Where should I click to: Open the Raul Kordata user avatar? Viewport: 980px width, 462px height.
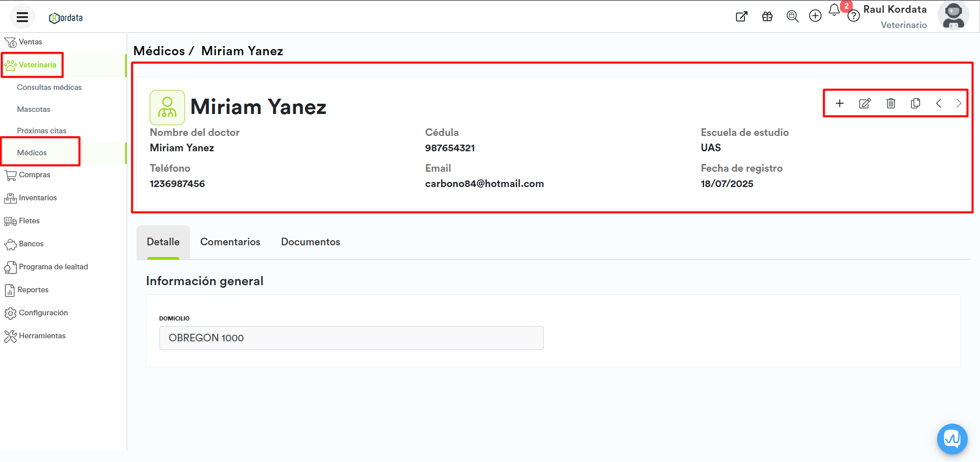tap(953, 16)
